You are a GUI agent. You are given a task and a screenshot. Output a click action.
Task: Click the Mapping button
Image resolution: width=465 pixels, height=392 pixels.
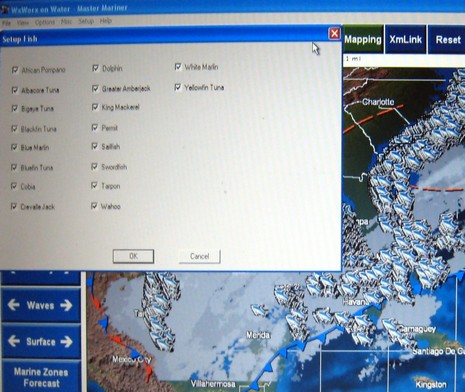pos(363,39)
